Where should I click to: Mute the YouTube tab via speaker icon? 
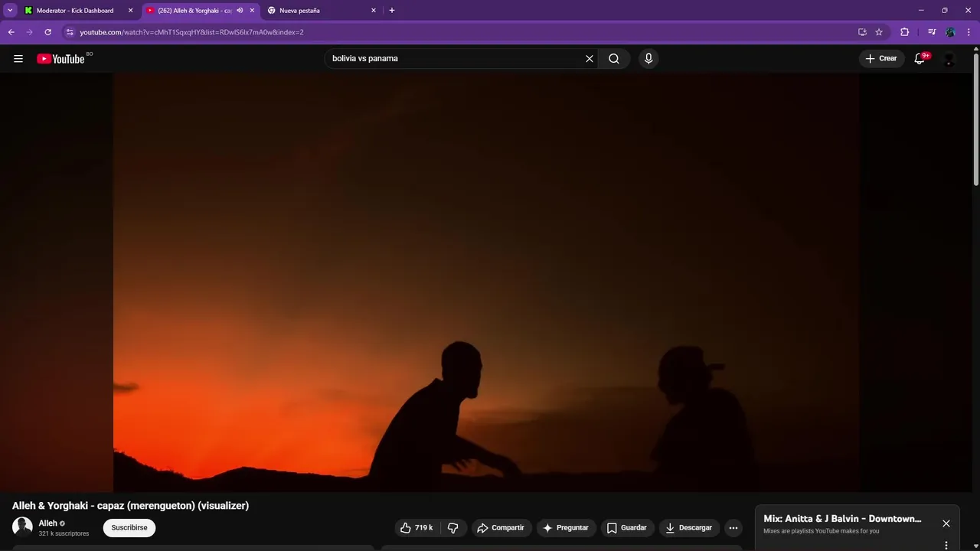tap(240, 11)
